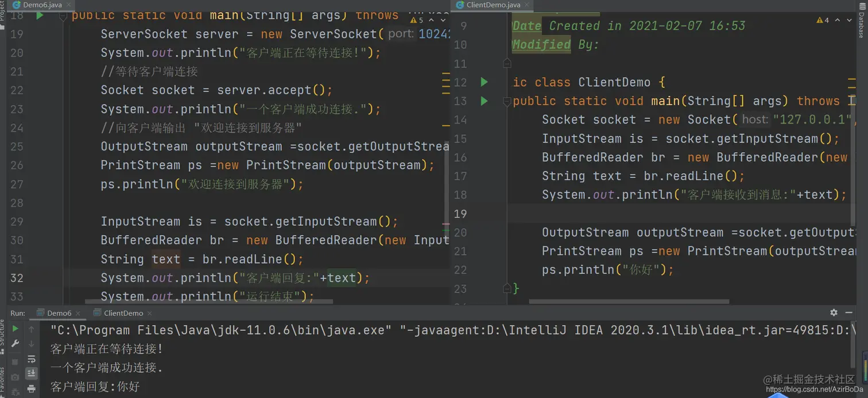
Task: Switch to the Demo6.java editor tab
Action: pos(42,5)
